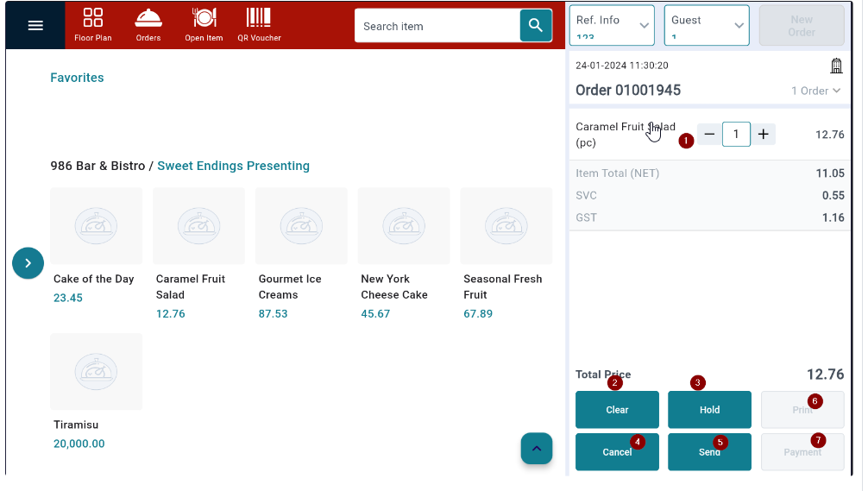
Task: Click the order date 24-01-2024 11:30:20
Action: [x=621, y=66]
